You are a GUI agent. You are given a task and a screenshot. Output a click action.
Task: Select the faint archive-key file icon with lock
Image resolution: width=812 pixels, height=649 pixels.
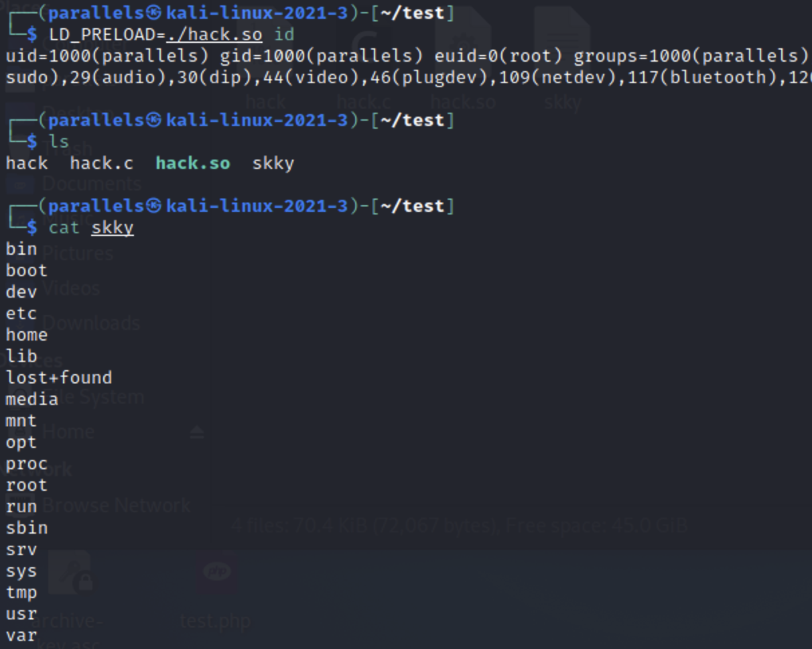click(72, 574)
